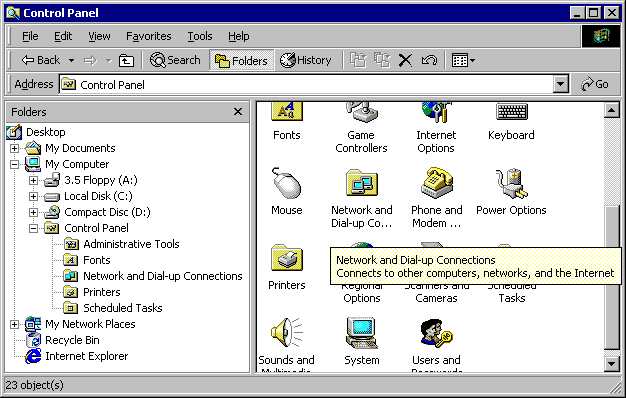The width and height of the screenshot is (626, 398).
Task: Open Sounds and Multimedia applet
Action: tap(287, 333)
